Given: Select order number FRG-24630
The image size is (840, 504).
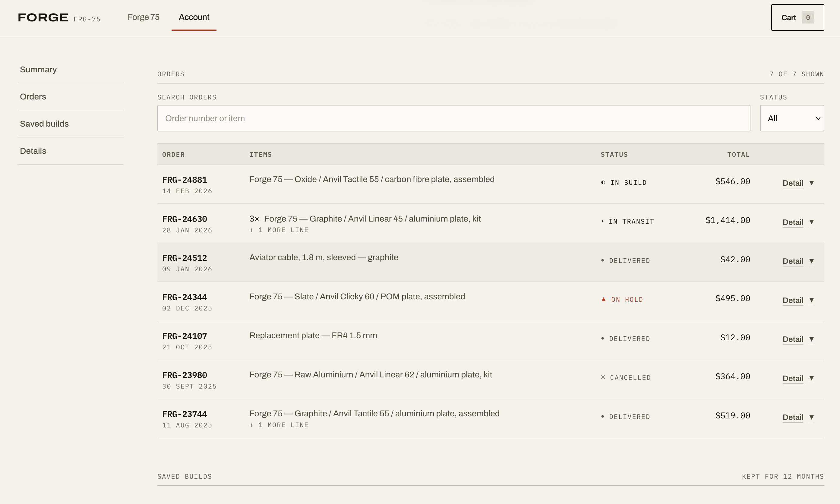Looking at the screenshot, I should tap(185, 219).
